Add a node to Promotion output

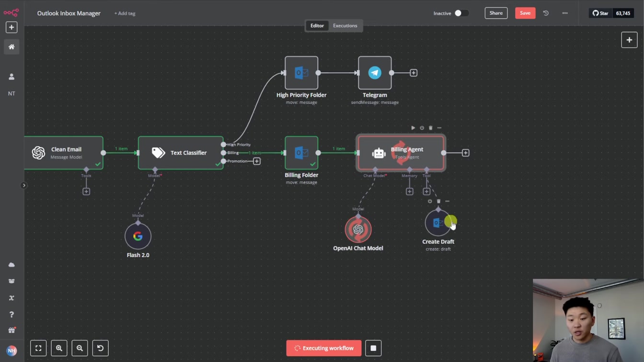point(257,161)
